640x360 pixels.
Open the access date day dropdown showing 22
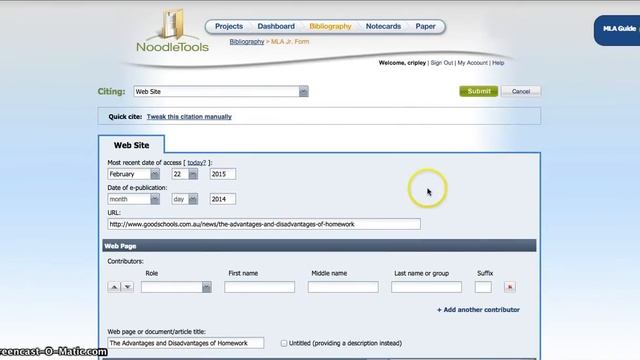pos(184,174)
